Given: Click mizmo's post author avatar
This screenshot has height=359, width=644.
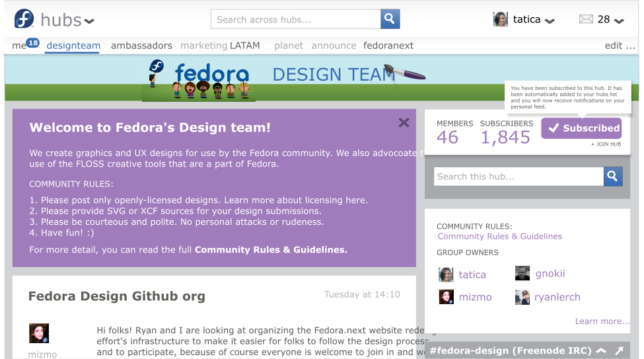Looking at the screenshot, I should (x=39, y=333).
